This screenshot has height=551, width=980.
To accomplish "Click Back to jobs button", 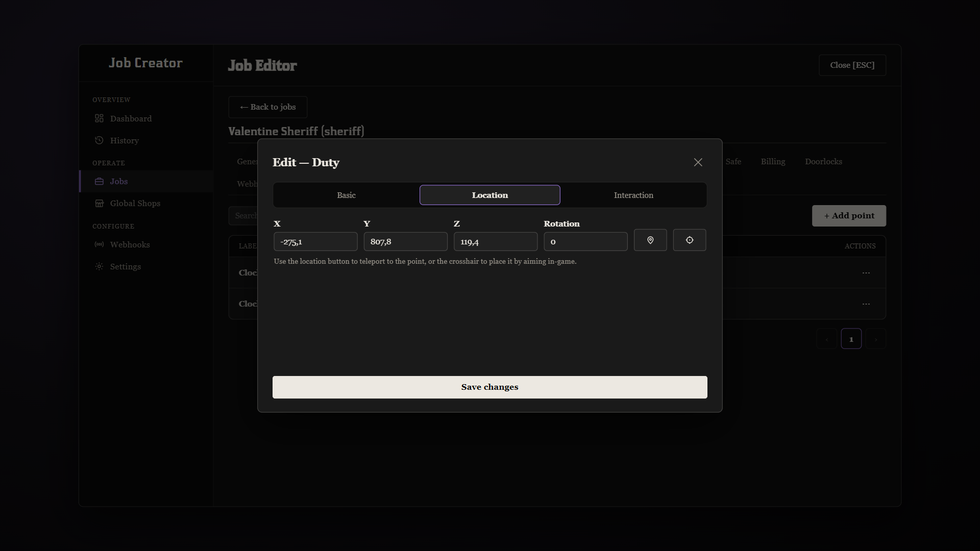I will click(268, 107).
